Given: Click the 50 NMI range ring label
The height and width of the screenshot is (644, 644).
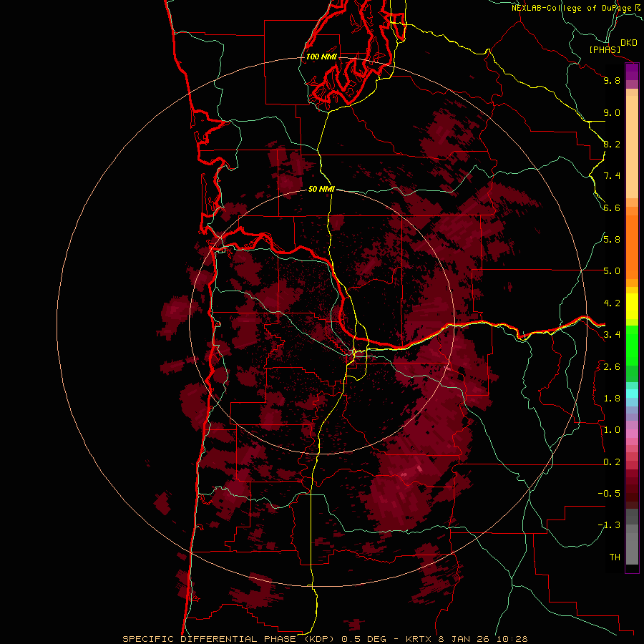Looking at the screenshot, I should click(x=321, y=189).
